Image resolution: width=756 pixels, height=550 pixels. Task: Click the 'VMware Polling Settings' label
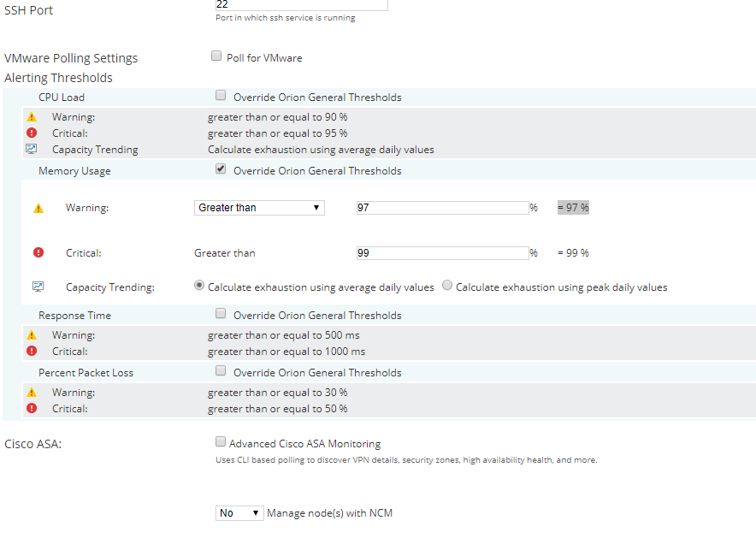(71, 58)
